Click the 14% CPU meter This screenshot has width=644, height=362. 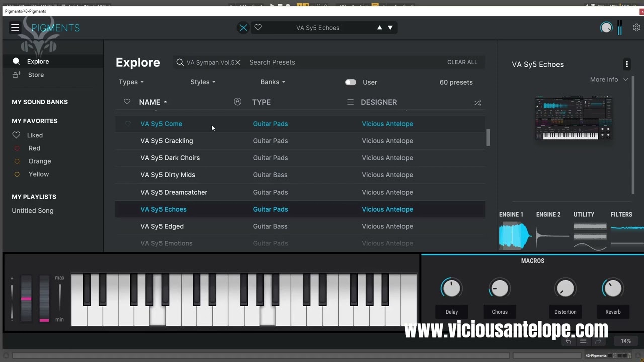626,341
